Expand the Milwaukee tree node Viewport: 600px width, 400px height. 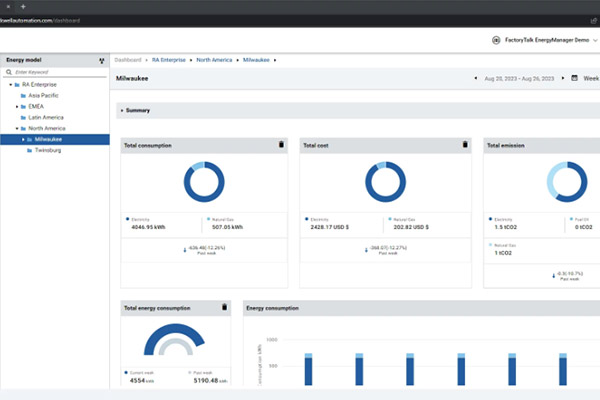point(23,139)
